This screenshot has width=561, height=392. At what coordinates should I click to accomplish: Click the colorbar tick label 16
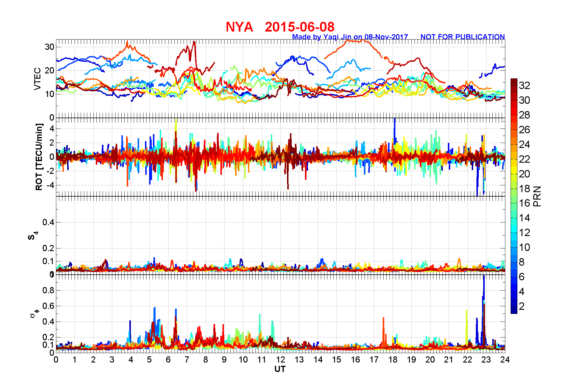point(524,203)
